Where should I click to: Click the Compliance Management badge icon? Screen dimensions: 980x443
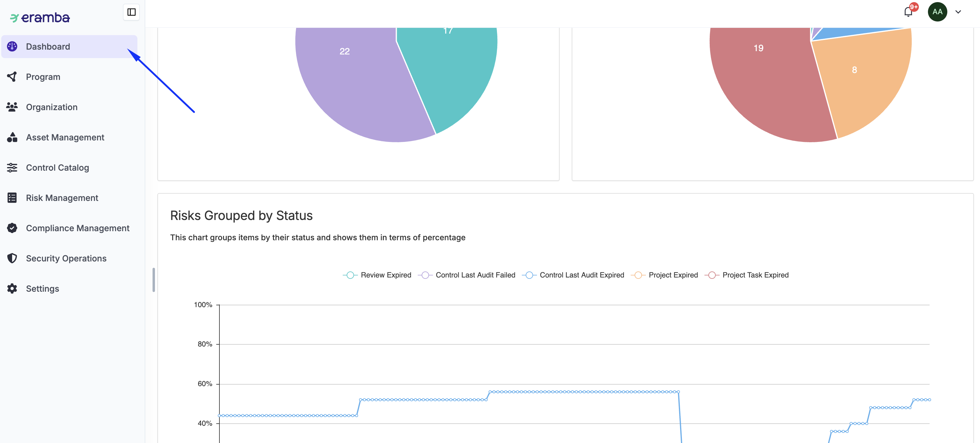click(x=12, y=228)
